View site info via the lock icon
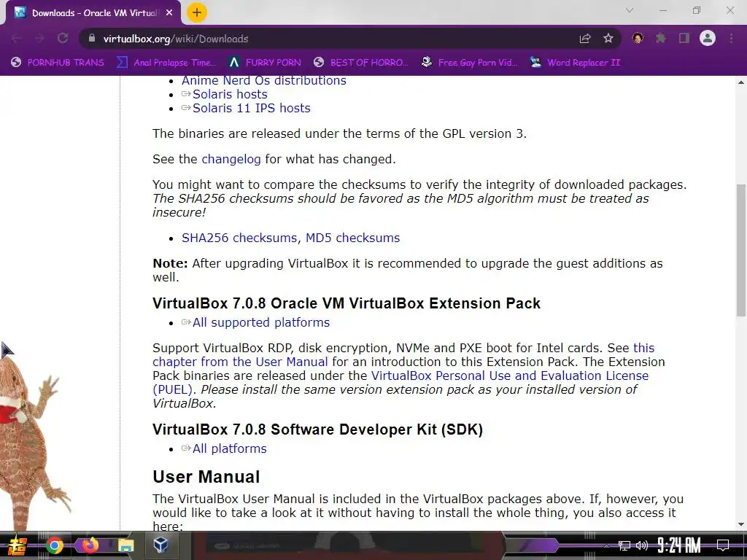The width and height of the screenshot is (747, 560). [x=93, y=39]
